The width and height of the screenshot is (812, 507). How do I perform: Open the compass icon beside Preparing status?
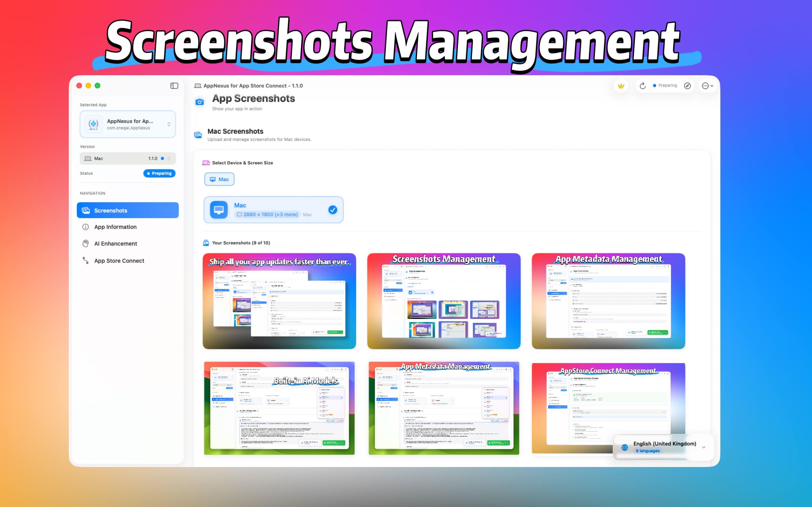click(x=687, y=86)
